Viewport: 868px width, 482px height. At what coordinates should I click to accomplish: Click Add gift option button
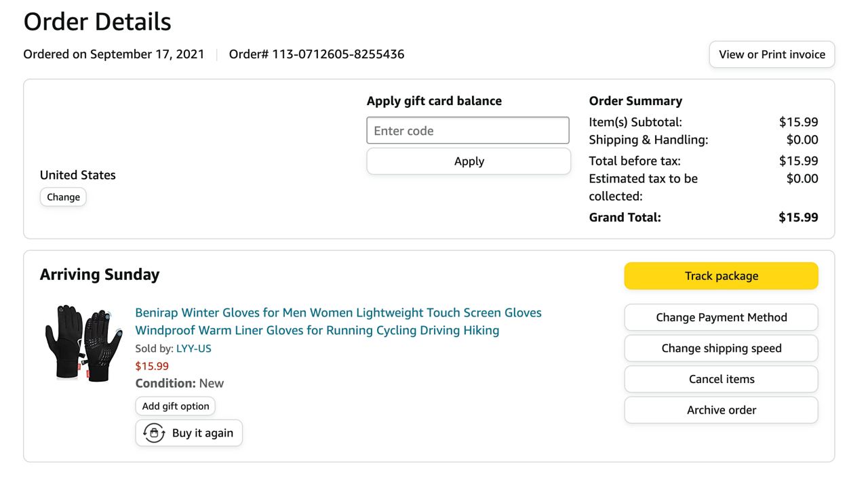176,406
